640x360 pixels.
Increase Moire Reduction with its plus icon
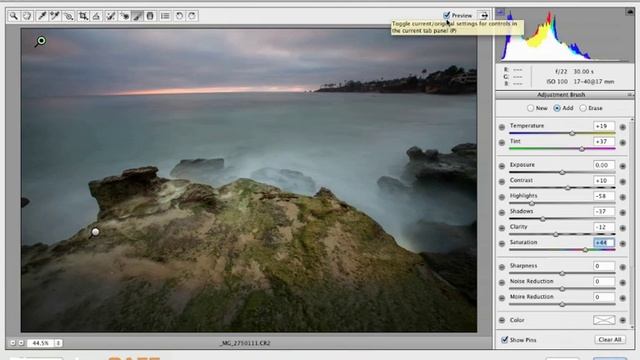pyautogui.click(x=622, y=298)
